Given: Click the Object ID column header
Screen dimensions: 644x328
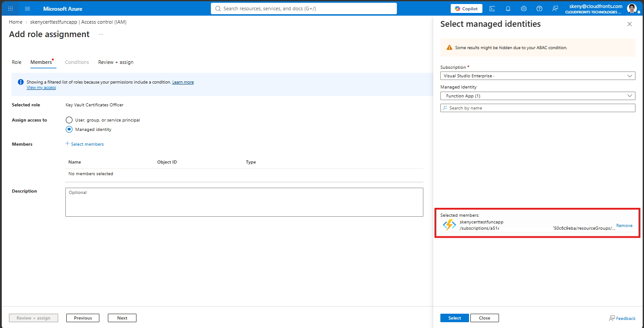Looking at the screenshot, I should 167,162.
